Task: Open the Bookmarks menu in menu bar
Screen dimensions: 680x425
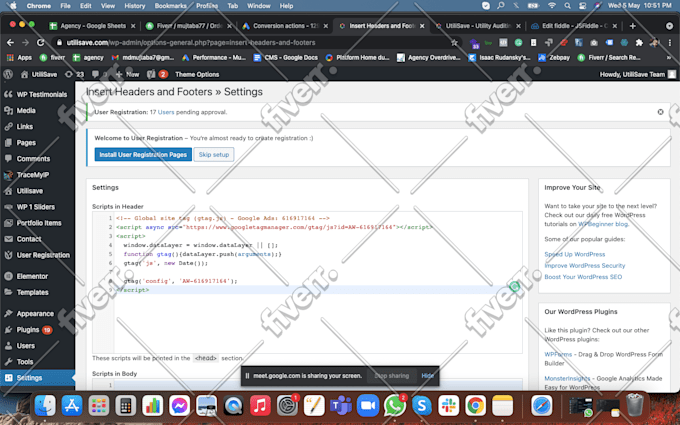Action: point(170,6)
